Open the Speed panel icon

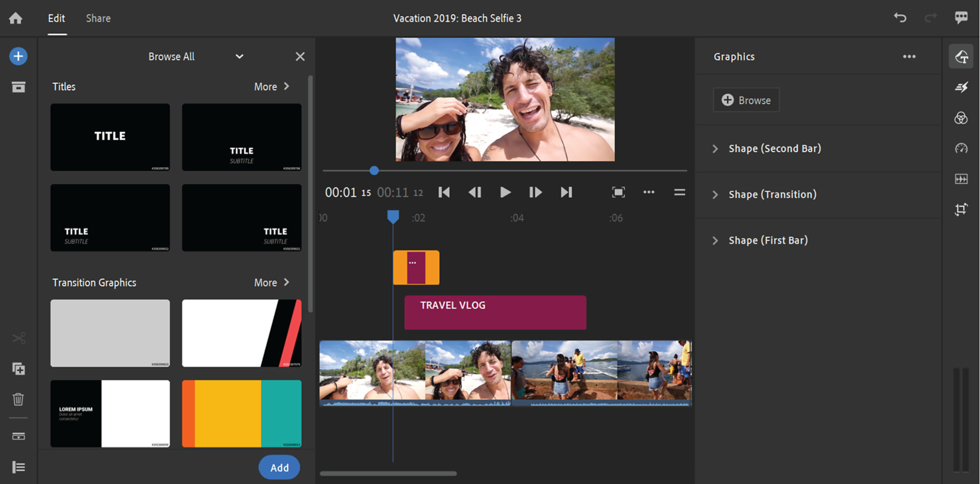(961, 149)
